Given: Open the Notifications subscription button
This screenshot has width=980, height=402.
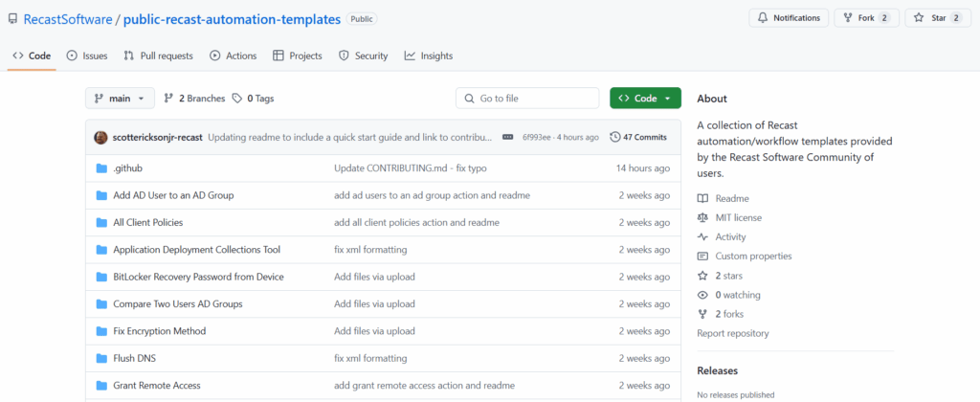Looking at the screenshot, I should point(789,17).
